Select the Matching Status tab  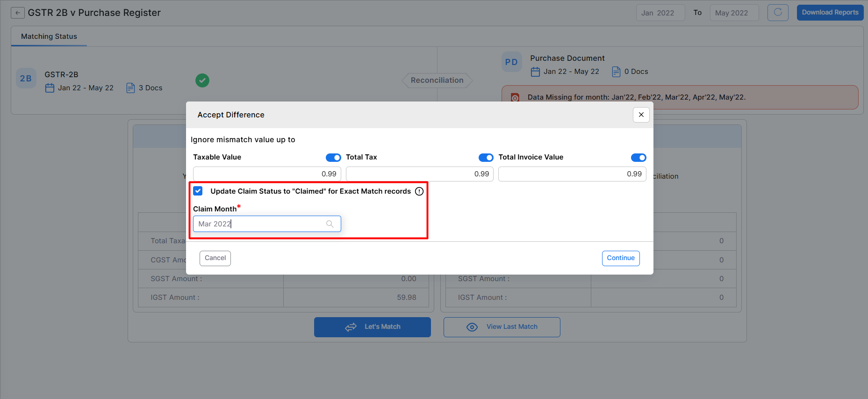[49, 36]
